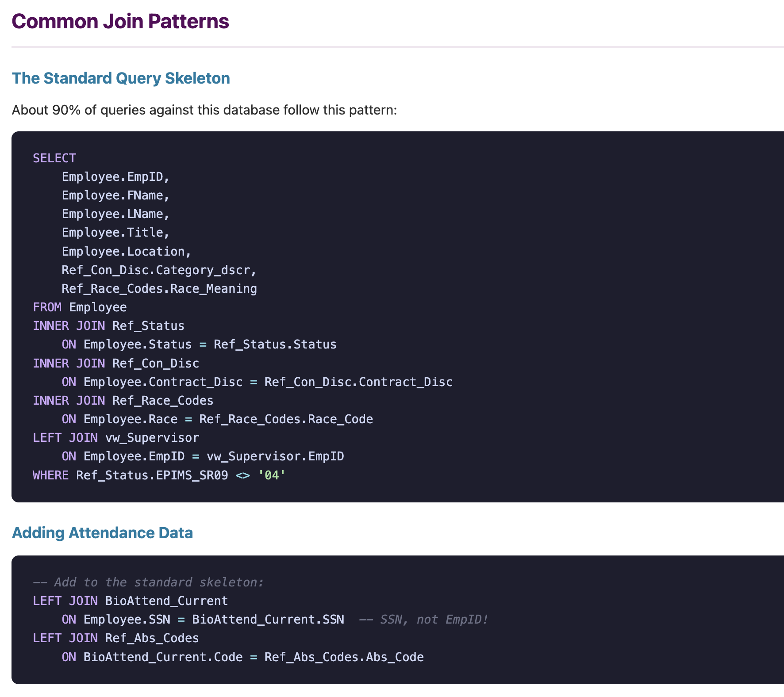The width and height of the screenshot is (784, 697).
Task: Select the Employee.EmpID column line
Action: (x=115, y=176)
